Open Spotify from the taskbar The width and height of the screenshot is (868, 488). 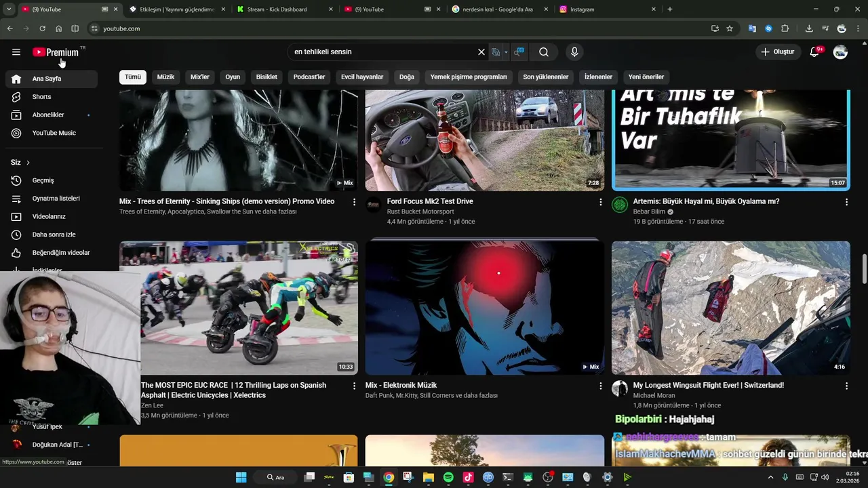[448, 477]
